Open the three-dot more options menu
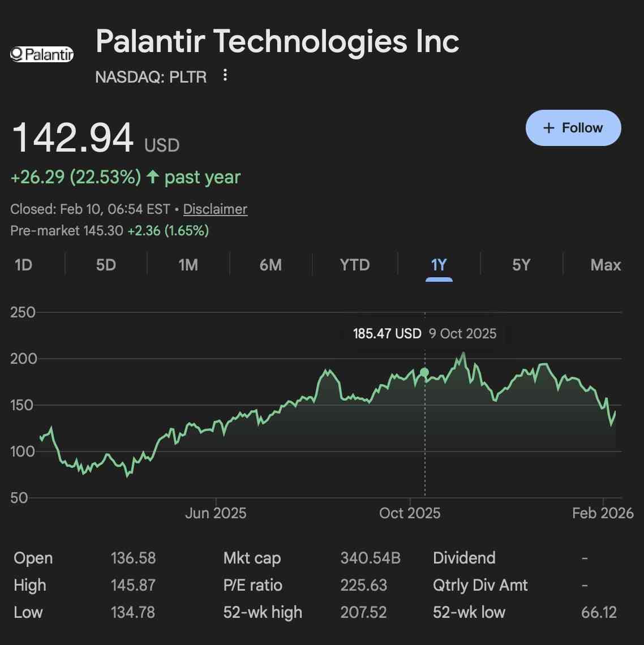Viewport: 644px width, 645px height. (x=225, y=75)
